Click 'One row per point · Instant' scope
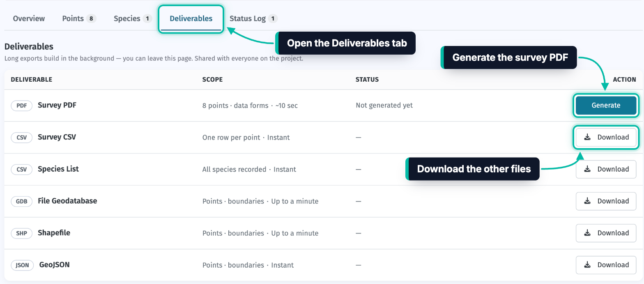This screenshot has width=644, height=284. (x=246, y=137)
